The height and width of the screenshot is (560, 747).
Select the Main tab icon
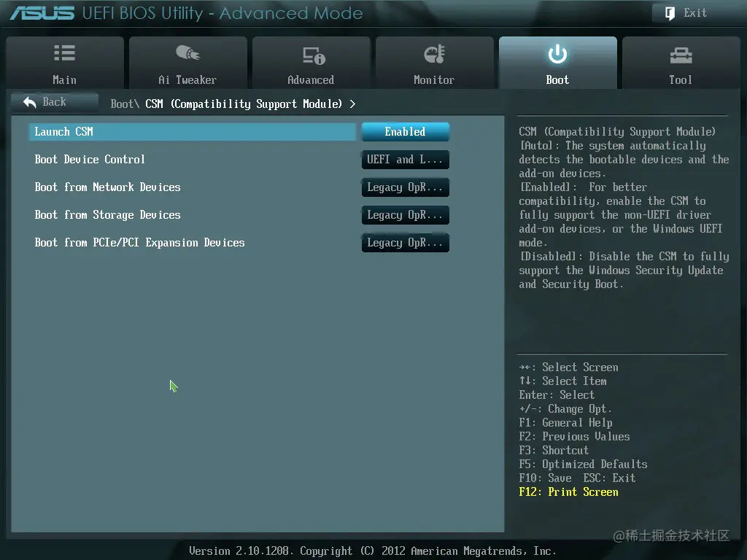64,52
